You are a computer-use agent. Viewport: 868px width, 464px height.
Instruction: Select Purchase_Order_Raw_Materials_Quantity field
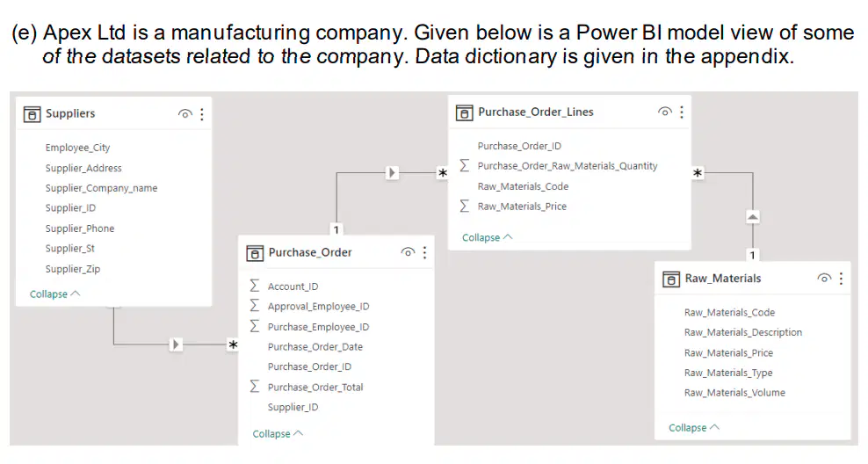[x=568, y=165]
